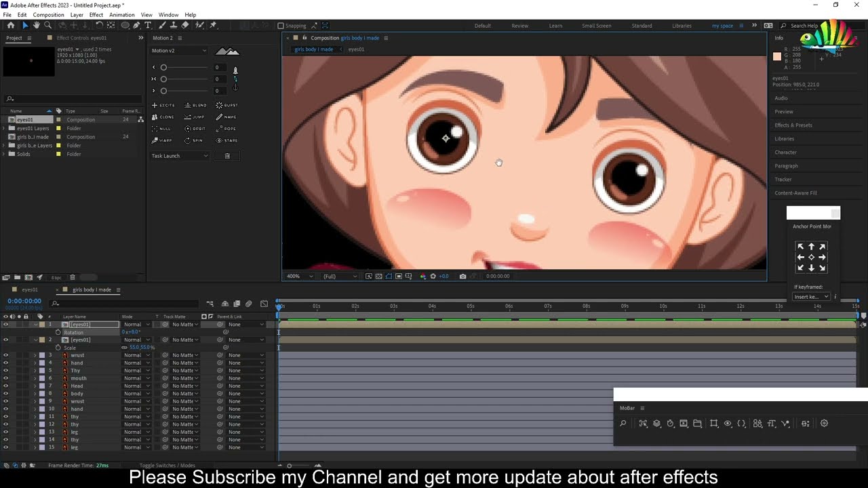The width and height of the screenshot is (868, 488).
Task: Use the Motion 2 Warp tool
Action: pyautogui.click(x=162, y=140)
